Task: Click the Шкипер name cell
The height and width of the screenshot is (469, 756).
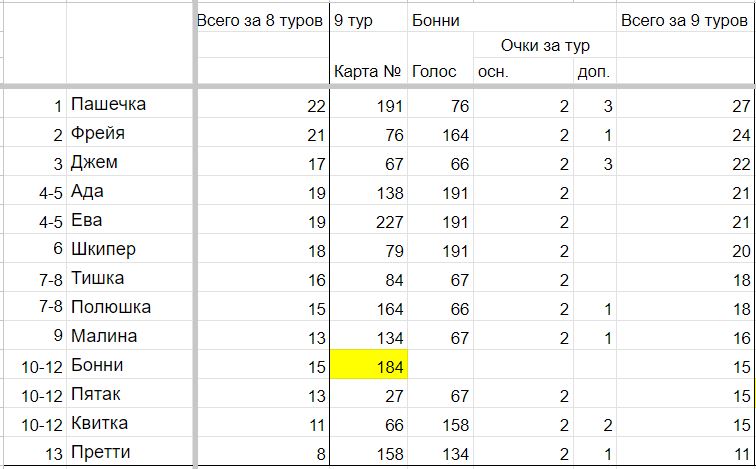Action: pyautogui.click(x=131, y=249)
